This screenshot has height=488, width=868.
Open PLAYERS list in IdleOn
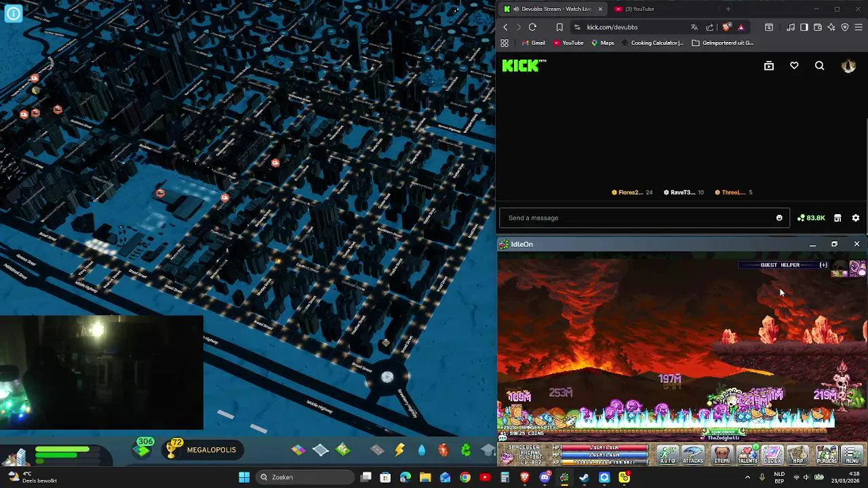pyautogui.click(x=827, y=453)
